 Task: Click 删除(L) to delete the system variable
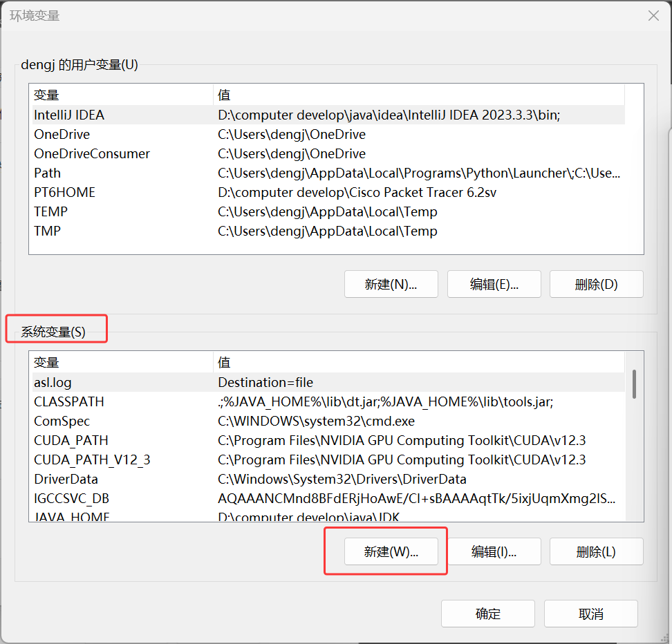coord(596,551)
